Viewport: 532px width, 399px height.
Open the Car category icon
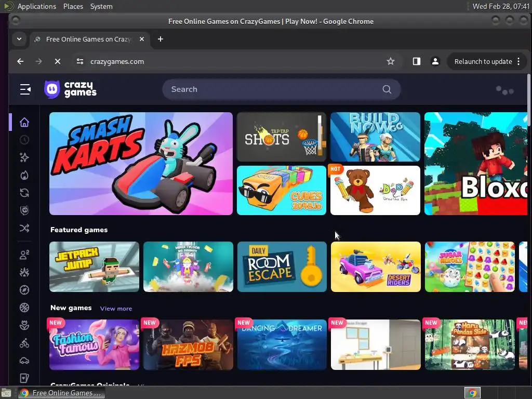(24, 361)
